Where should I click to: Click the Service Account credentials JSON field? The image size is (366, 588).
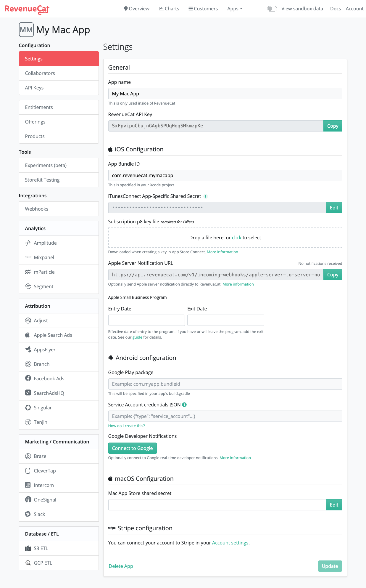point(225,416)
